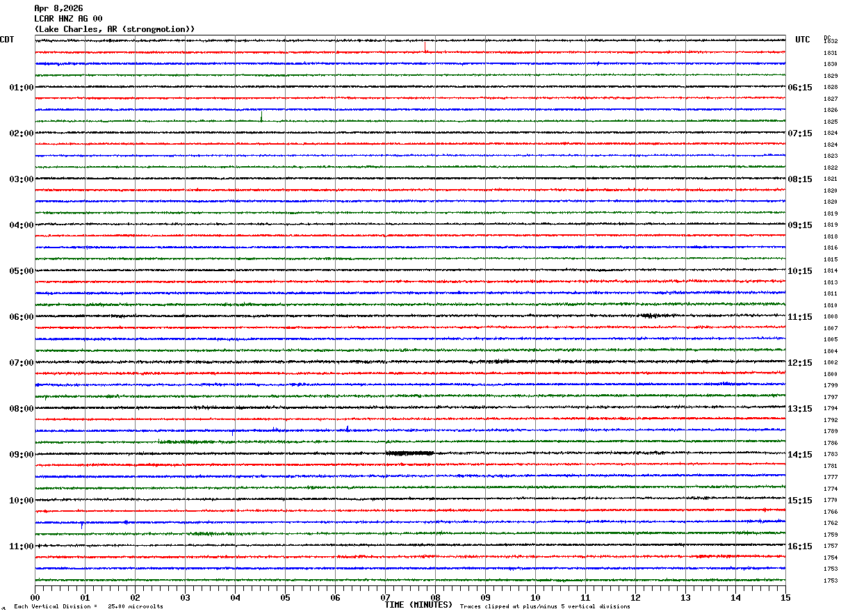
Task: Click the Lake Charles strongmotion subtitle
Action: tap(115, 29)
